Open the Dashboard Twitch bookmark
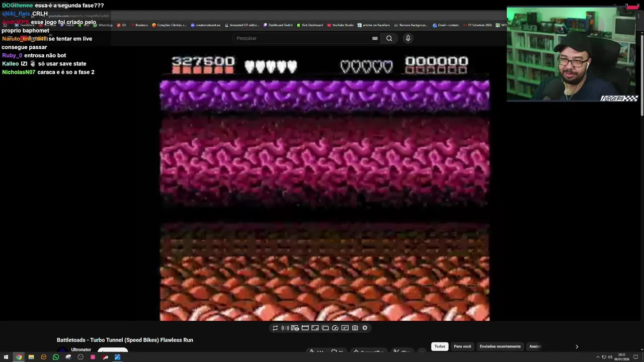This screenshot has width=644, height=362. (x=278, y=25)
